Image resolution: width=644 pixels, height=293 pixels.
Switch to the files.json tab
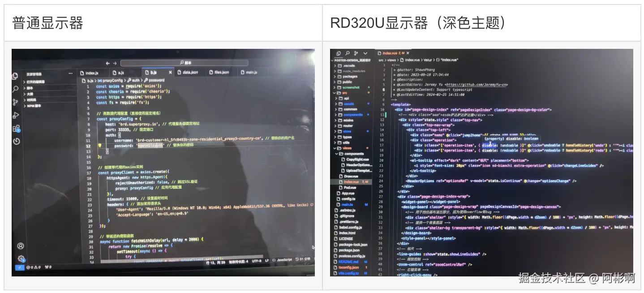tap(221, 72)
